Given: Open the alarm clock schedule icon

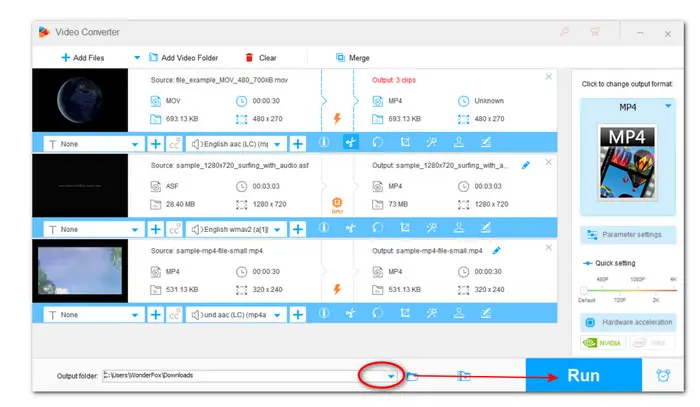Looking at the screenshot, I should pyautogui.click(x=663, y=376).
